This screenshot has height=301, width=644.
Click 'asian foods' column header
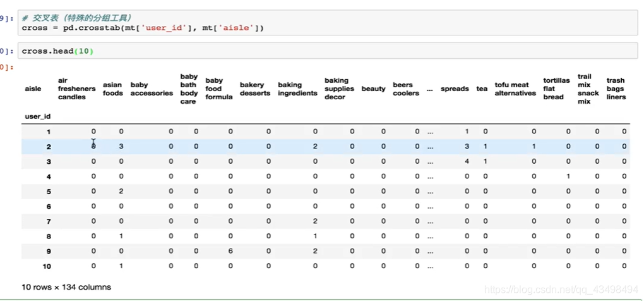pos(112,89)
